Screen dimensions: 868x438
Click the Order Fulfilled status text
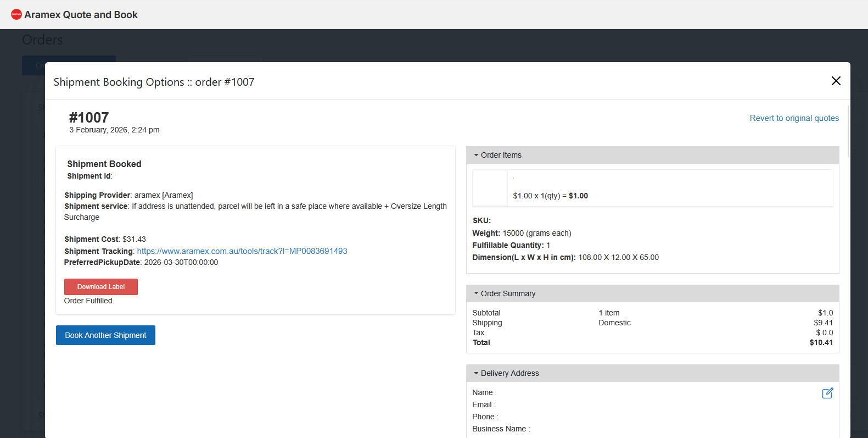pos(89,301)
